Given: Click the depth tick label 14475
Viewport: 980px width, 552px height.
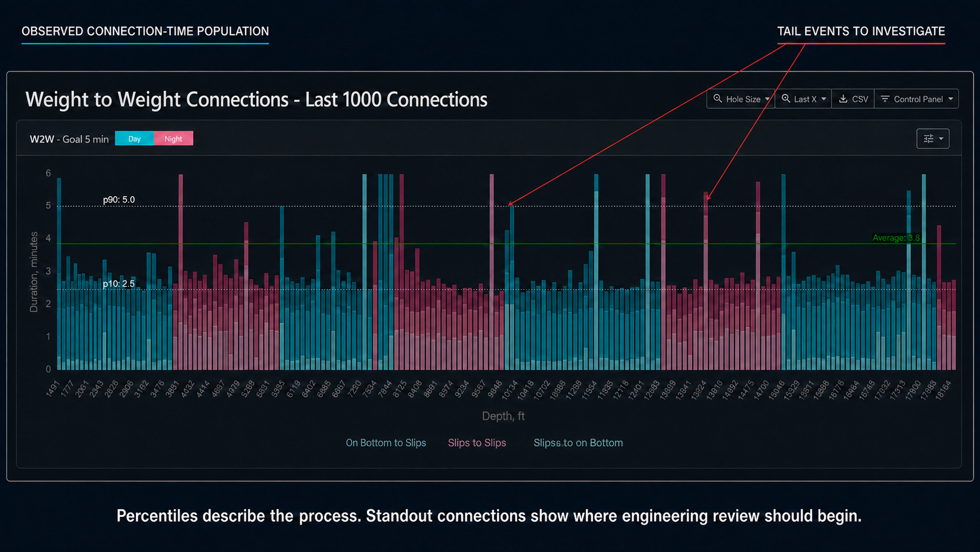Looking at the screenshot, I should (746, 390).
